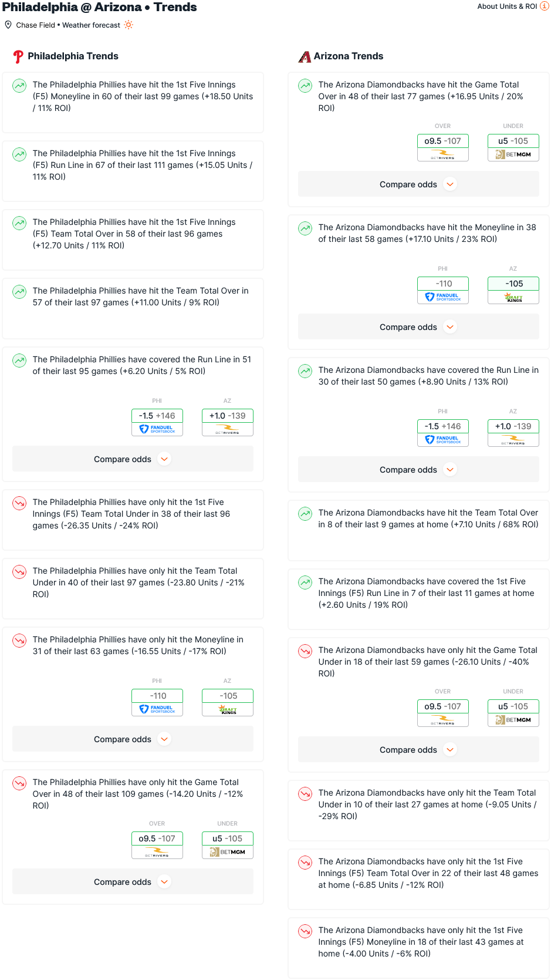Open About Units & ROI link
This screenshot has height=980, width=551.
[x=507, y=6]
